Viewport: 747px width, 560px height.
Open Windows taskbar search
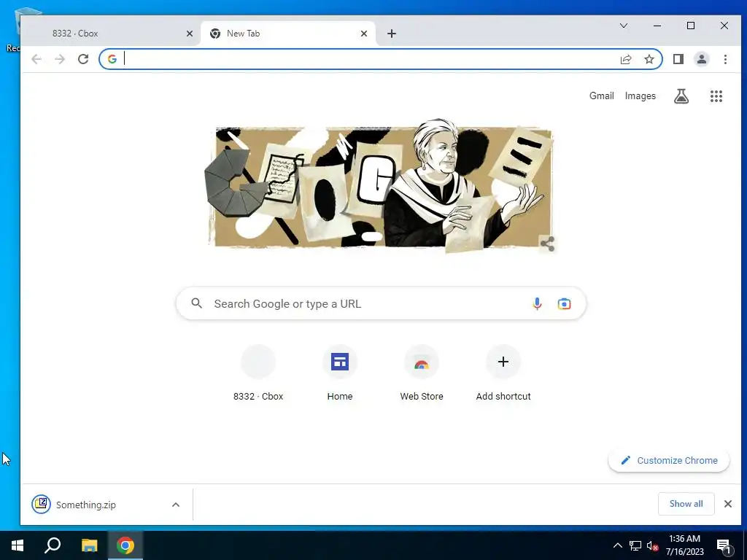click(53, 545)
